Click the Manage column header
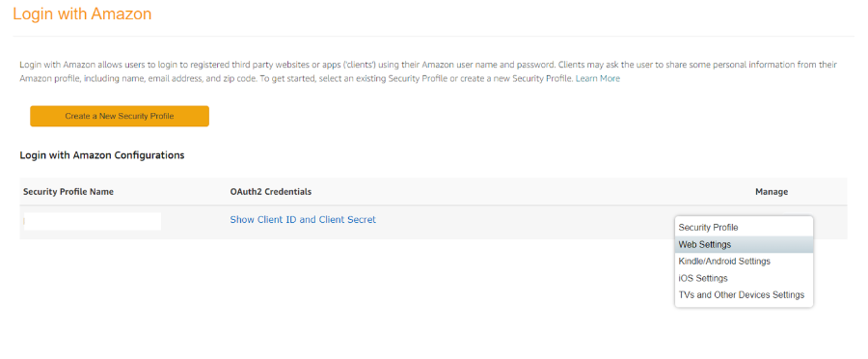868x359 pixels. 772,192
